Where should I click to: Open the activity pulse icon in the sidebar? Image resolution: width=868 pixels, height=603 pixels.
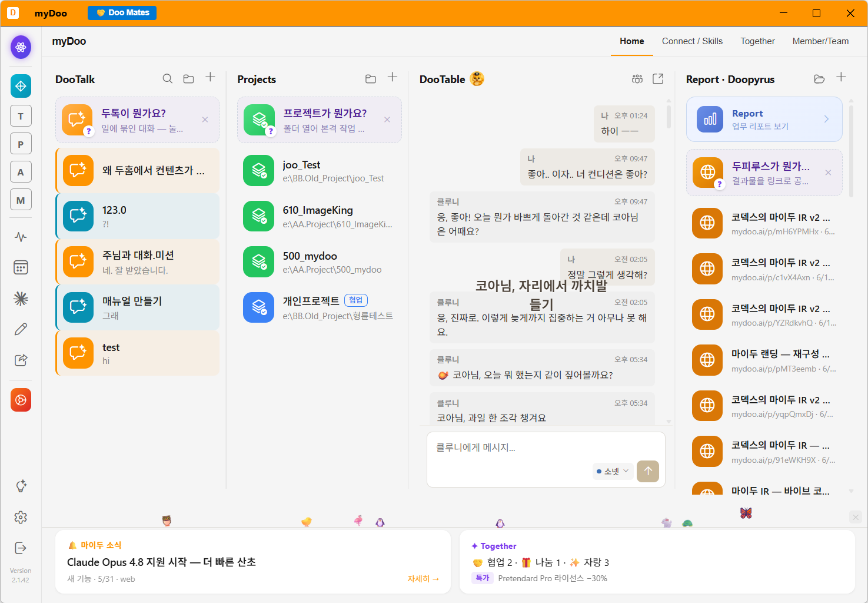click(21, 237)
